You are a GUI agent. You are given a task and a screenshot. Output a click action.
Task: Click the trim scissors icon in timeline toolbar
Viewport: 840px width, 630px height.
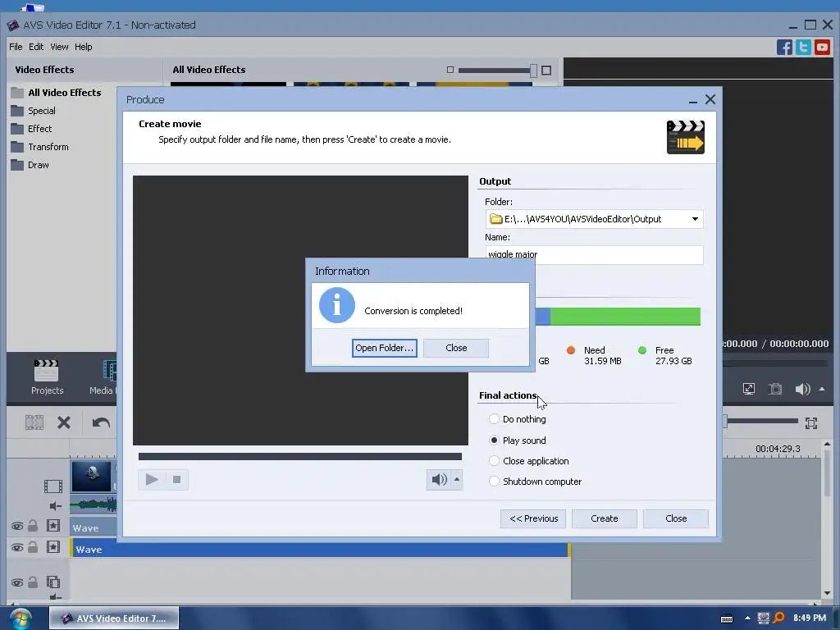[x=34, y=422]
